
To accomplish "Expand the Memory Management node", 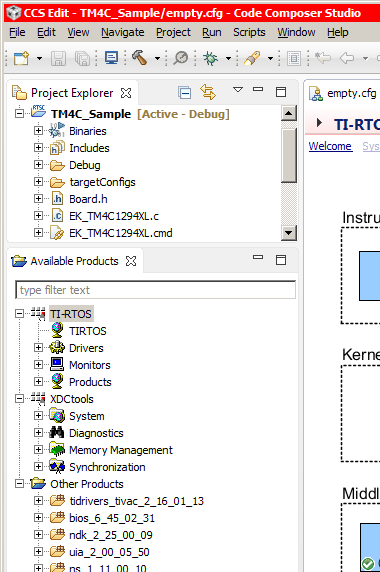I will (38, 449).
